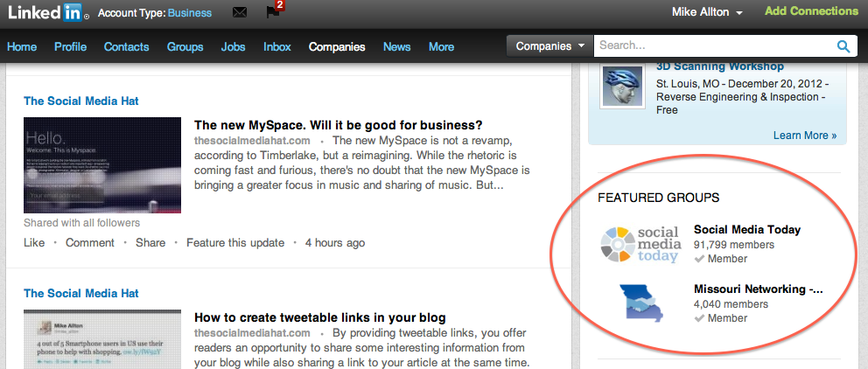Open The Social Media Hat link above MySpace post

[81, 101]
